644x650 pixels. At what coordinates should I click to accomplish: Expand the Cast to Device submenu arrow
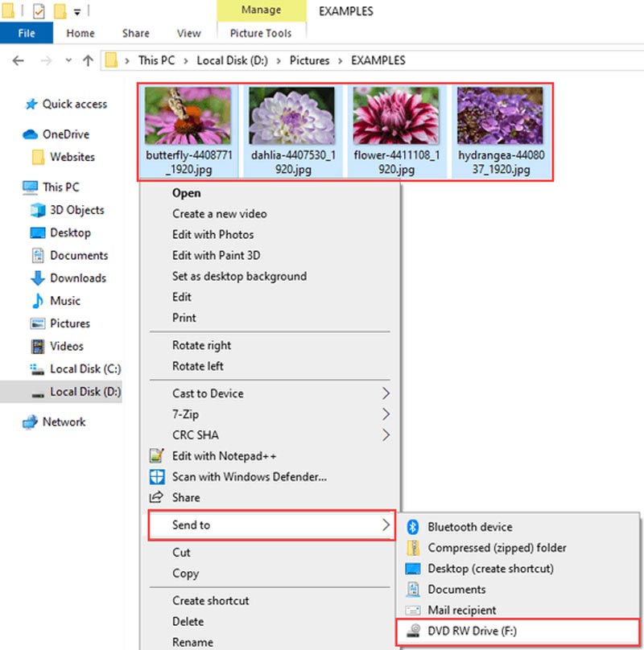point(386,393)
